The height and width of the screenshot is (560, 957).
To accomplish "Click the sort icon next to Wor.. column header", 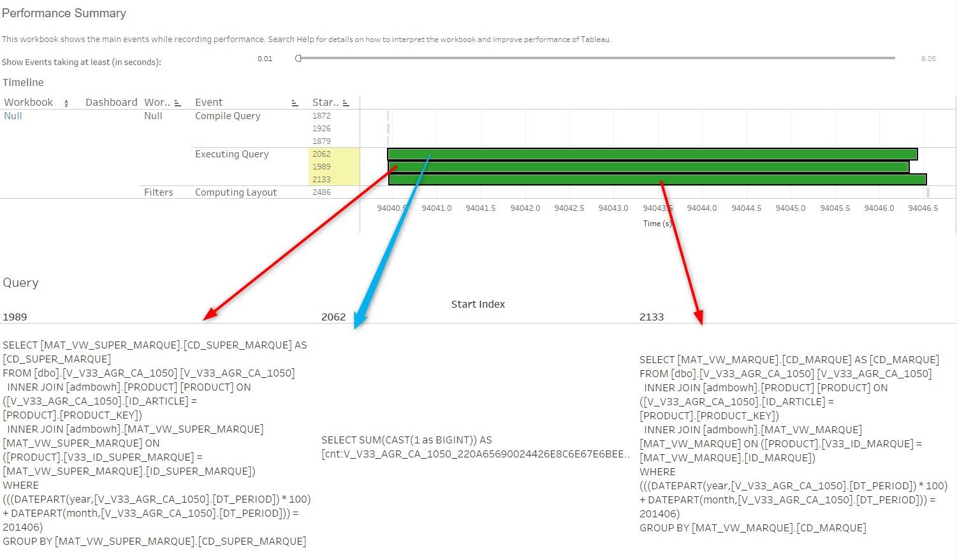I will (177, 103).
